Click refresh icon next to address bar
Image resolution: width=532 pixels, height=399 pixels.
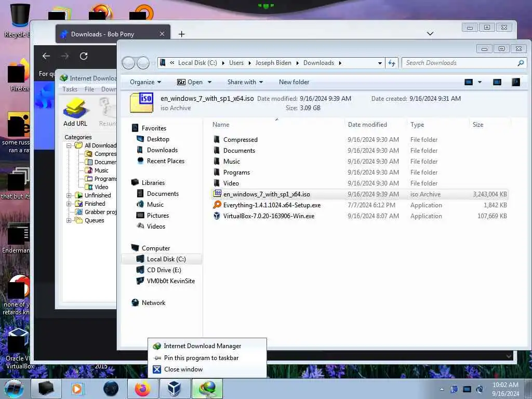point(392,63)
